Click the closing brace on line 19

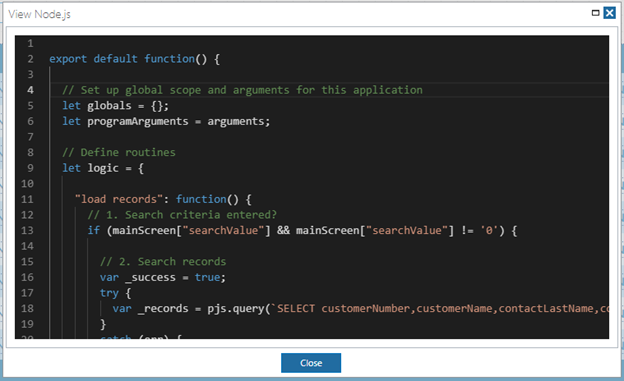pos(103,324)
